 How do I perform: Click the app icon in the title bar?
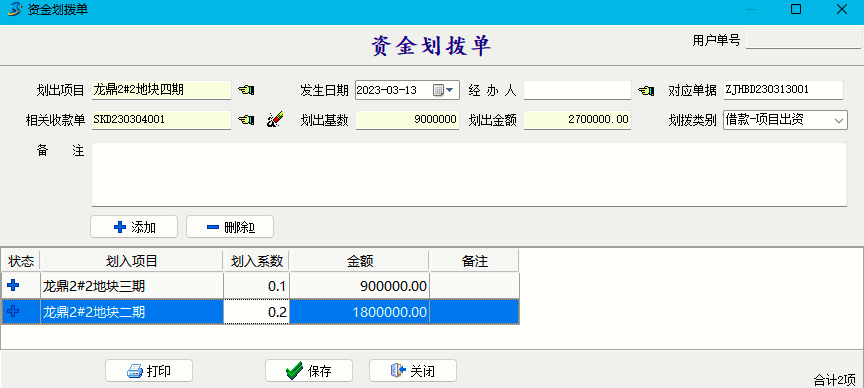coord(14,9)
